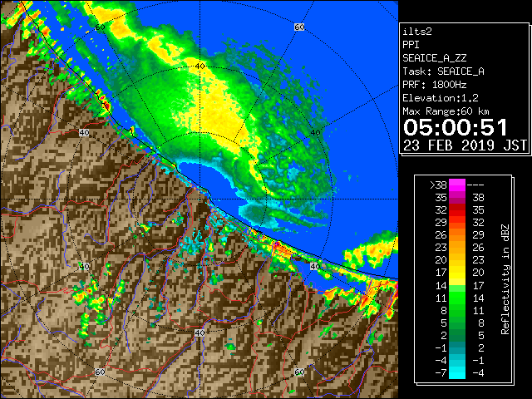Click the "40" label southwest over land
The image size is (532, 399).
point(84,266)
